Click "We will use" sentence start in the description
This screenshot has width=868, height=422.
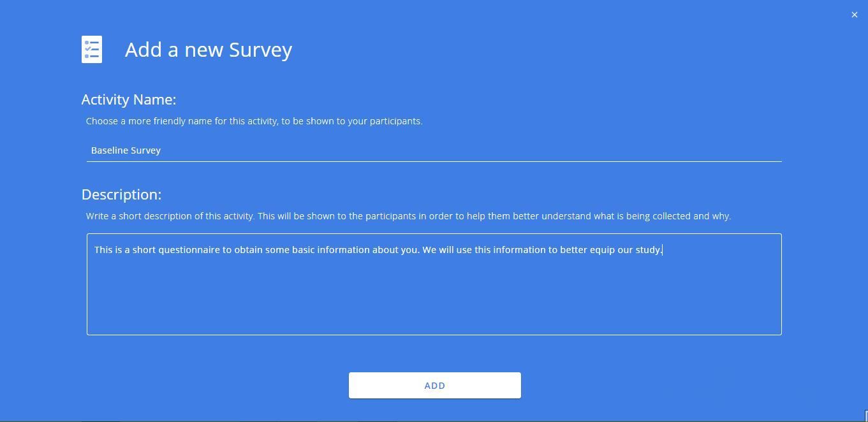tap(446, 250)
